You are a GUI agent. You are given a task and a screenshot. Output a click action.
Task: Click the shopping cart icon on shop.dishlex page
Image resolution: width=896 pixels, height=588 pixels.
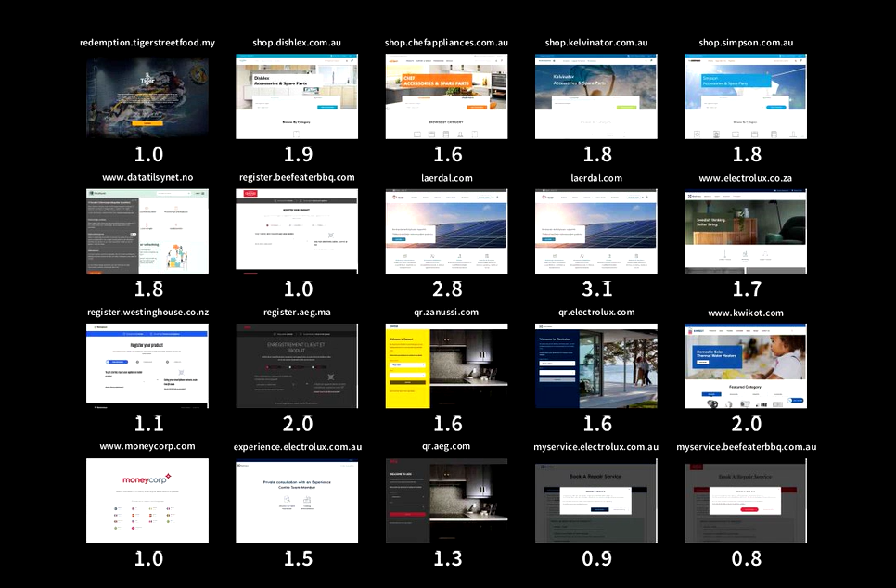(352, 61)
